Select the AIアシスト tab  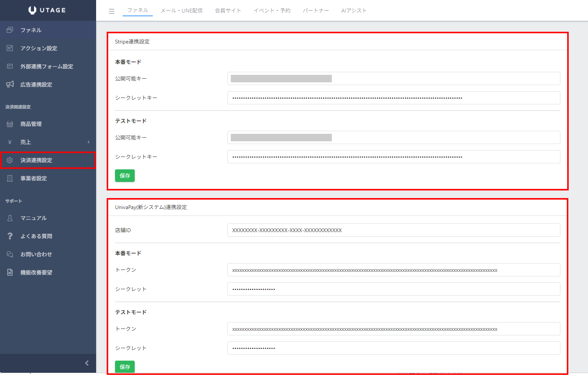pos(354,11)
